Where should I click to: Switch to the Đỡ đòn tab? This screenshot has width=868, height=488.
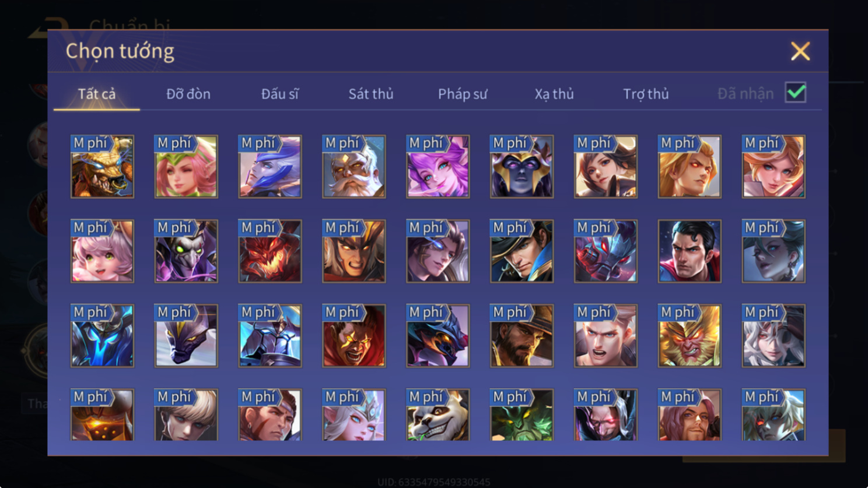(188, 94)
